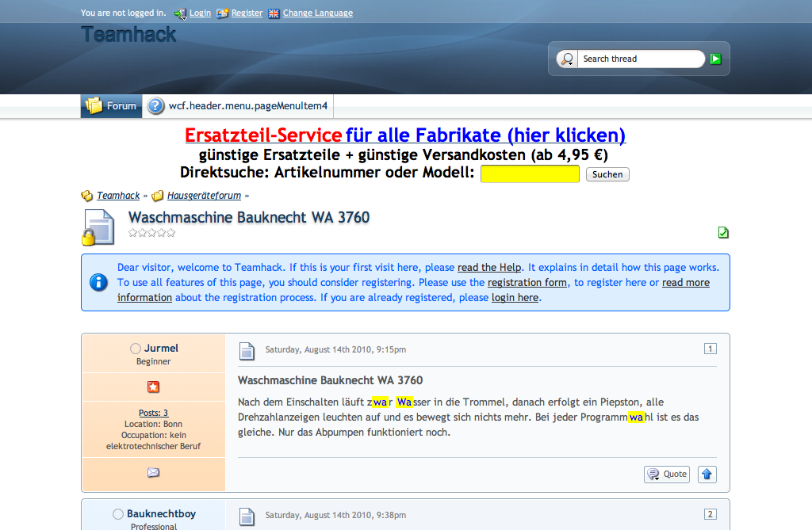
Task: Click the UK flag language icon
Action: pos(274,14)
